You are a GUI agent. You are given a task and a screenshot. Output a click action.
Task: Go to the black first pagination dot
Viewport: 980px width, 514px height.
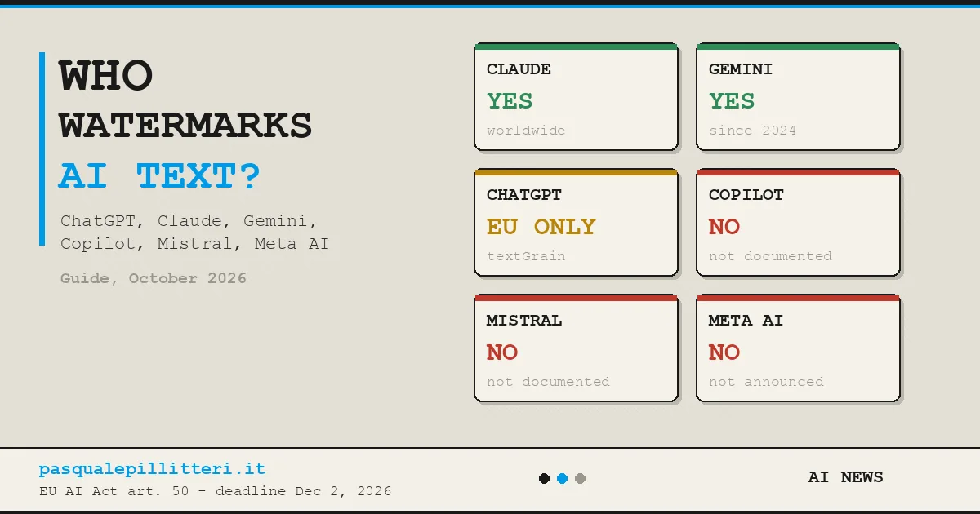click(x=544, y=479)
